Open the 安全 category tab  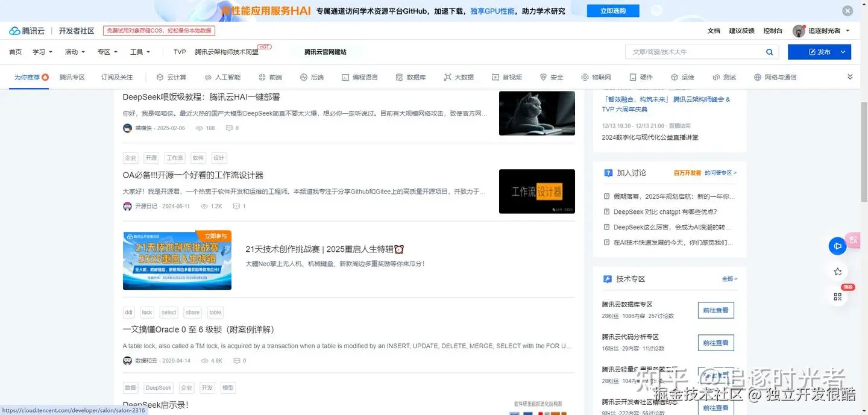(x=552, y=77)
